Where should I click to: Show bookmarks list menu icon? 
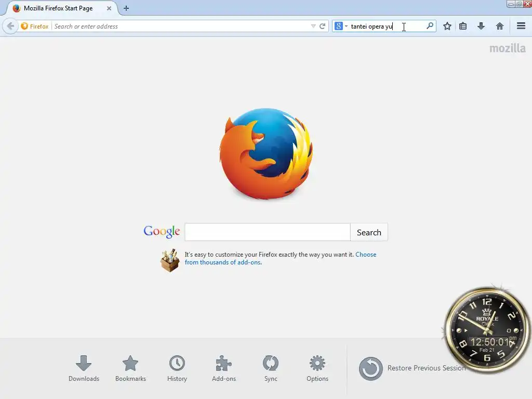pyautogui.click(x=463, y=26)
